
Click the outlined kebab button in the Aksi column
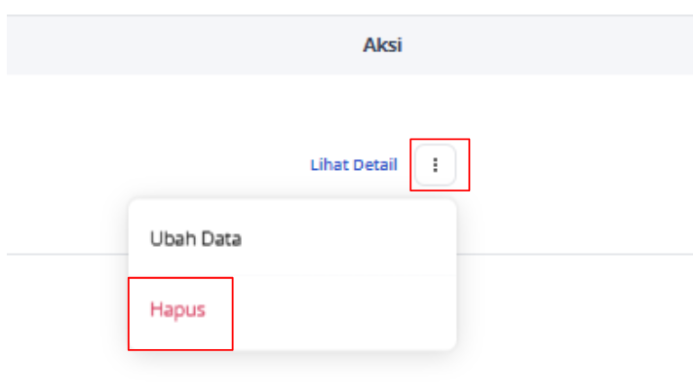click(x=435, y=165)
